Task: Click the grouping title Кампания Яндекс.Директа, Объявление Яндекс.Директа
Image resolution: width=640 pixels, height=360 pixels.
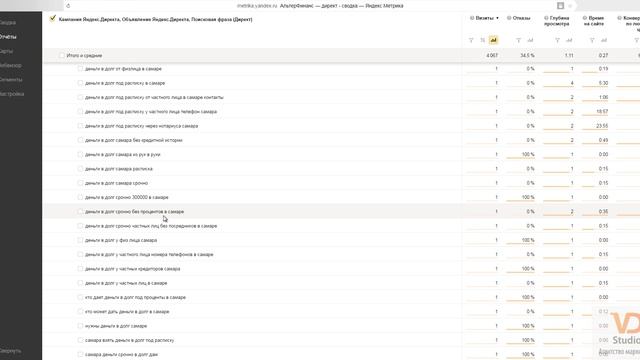Action: (x=156, y=19)
